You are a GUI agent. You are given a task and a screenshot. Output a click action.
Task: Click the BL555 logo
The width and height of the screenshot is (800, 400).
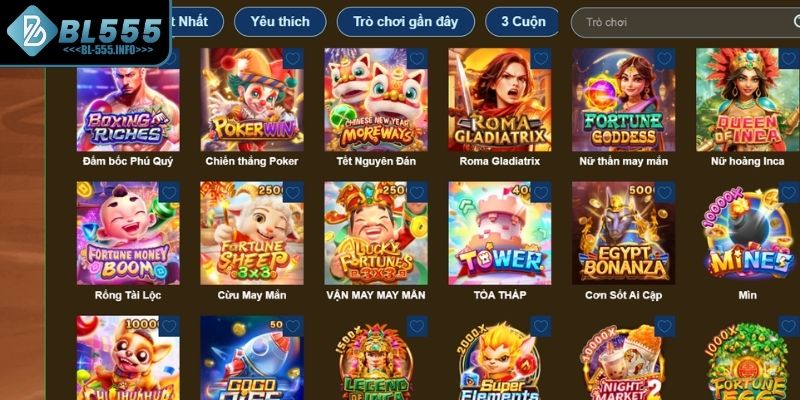[x=84, y=32]
